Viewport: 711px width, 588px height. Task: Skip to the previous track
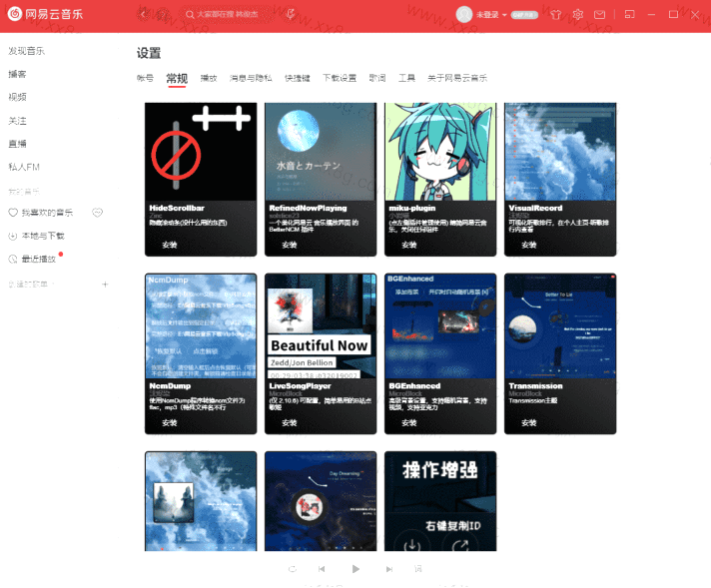point(322,568)
